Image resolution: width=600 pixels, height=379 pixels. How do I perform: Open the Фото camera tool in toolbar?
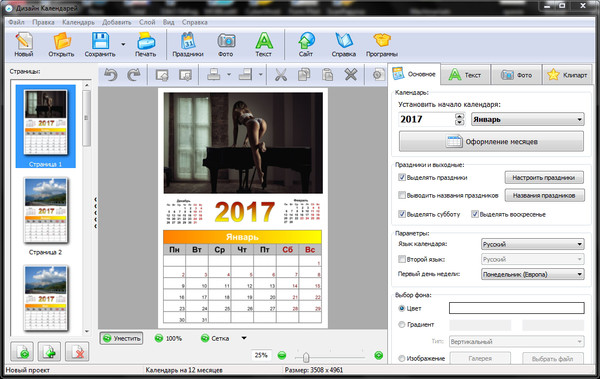[x=226, y=41]
